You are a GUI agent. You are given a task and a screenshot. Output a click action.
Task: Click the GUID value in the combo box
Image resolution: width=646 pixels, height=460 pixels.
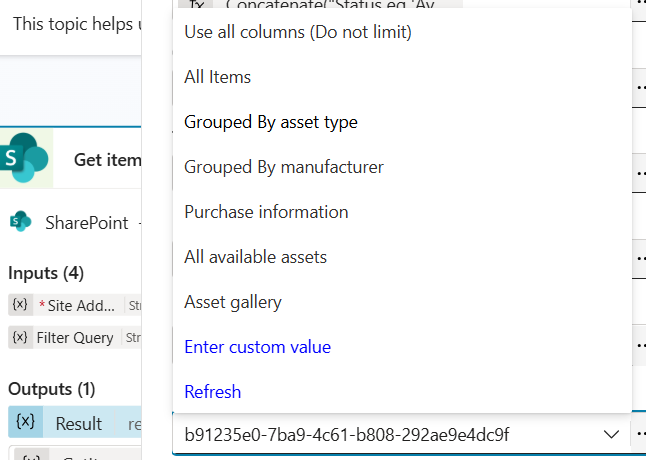[x=347, y=435]
